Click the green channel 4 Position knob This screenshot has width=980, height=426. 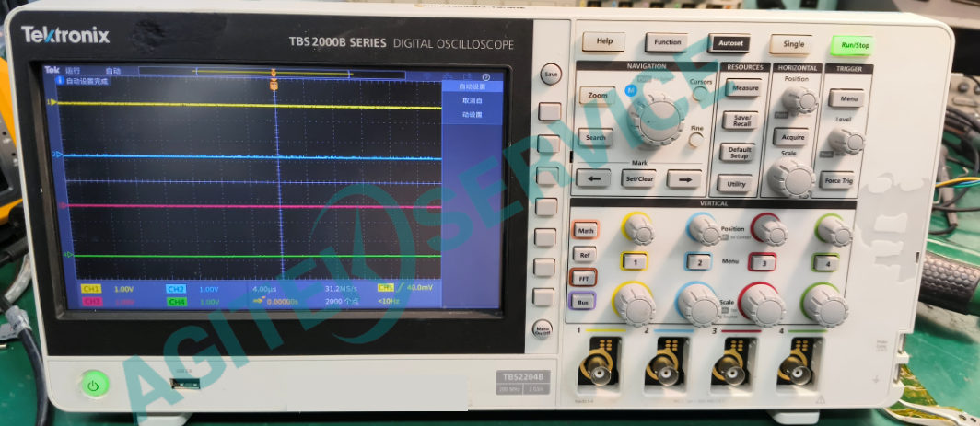click(x=834, y=231)
